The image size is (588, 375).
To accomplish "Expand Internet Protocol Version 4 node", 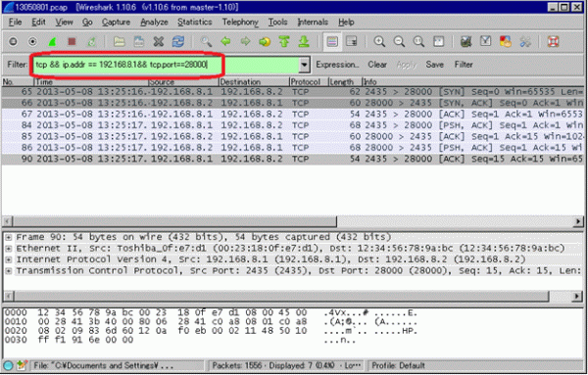I will 9,259.
